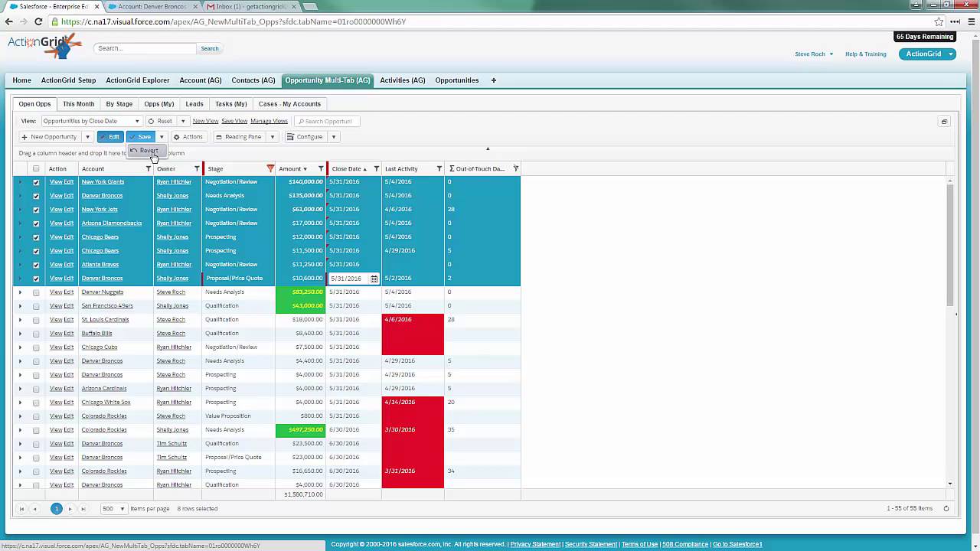Bookmark this page with the star icon

939,21
